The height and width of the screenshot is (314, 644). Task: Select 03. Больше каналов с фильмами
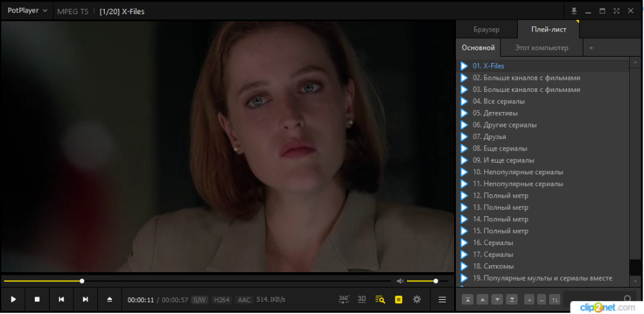[543, 89]
